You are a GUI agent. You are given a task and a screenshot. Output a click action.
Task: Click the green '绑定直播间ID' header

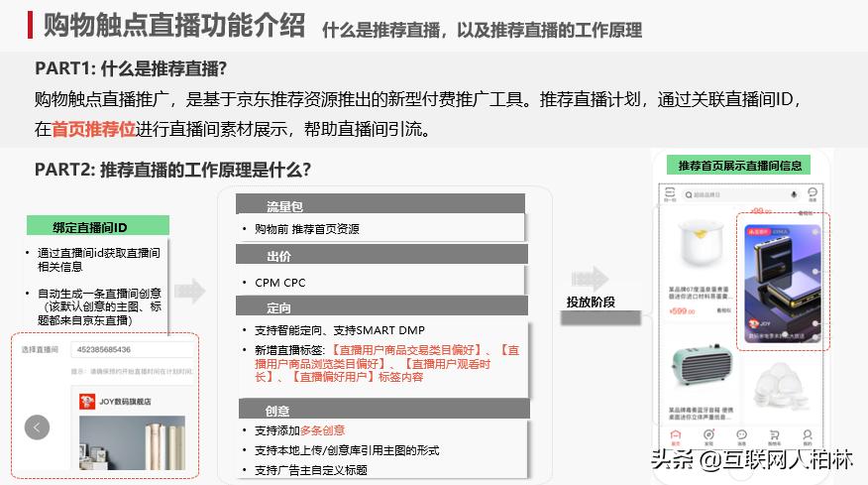click(x=98, y=226)
